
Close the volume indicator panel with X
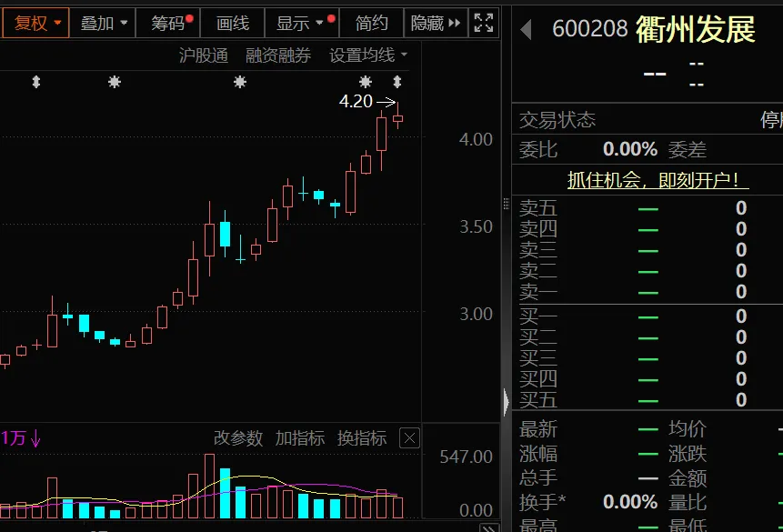point(409,438)
